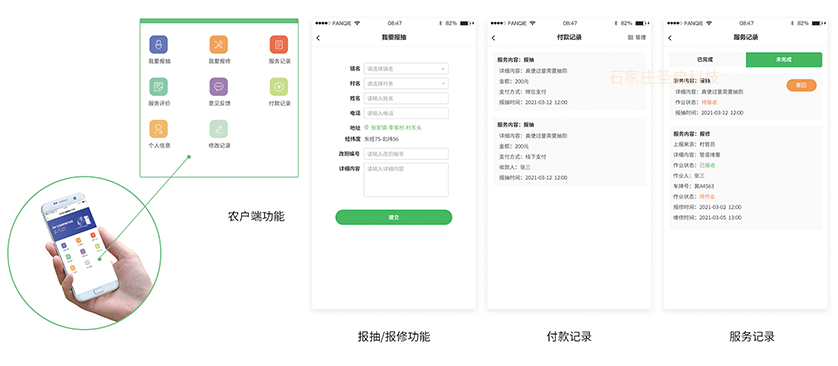
Task: Select 报修时间 2021-03-02 12:00 line
Action: pos(708,207)
